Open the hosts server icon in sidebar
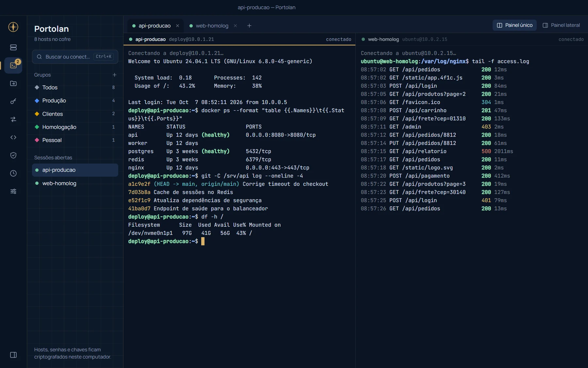This screenshot has width=588, height=368. 13,47
